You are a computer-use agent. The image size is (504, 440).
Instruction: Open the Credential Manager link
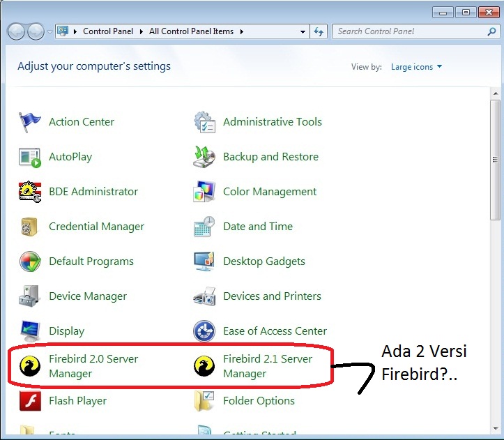coord(96,227)
